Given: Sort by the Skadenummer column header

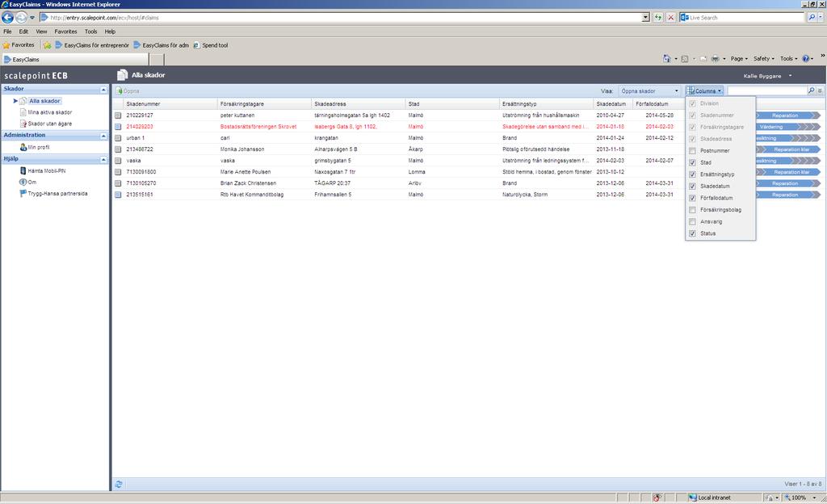Looking at the screenshot, I should (x=171, y=104).
